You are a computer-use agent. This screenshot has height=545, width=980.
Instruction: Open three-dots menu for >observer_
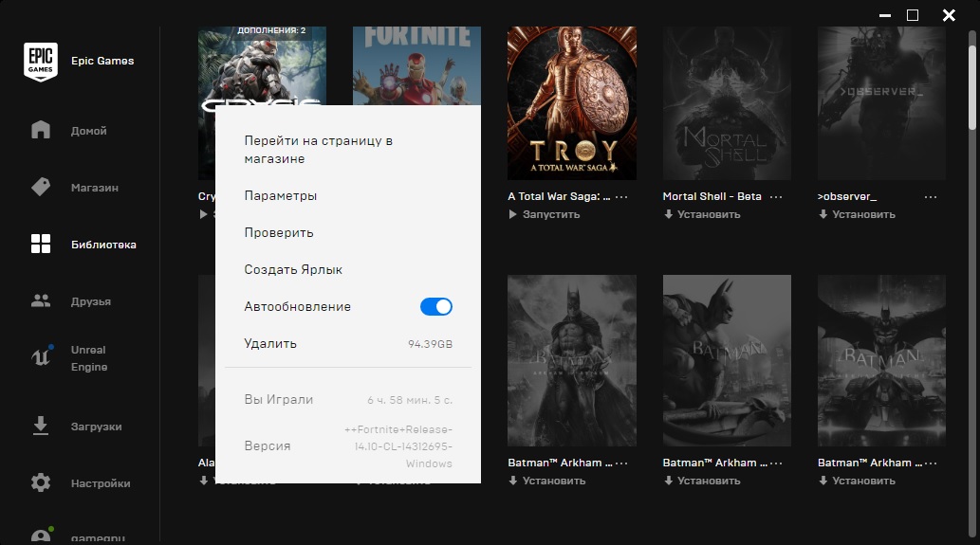point(931,196)
